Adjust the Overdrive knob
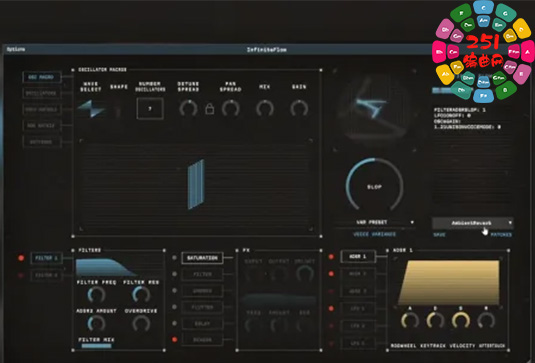 tap(141, 324)
